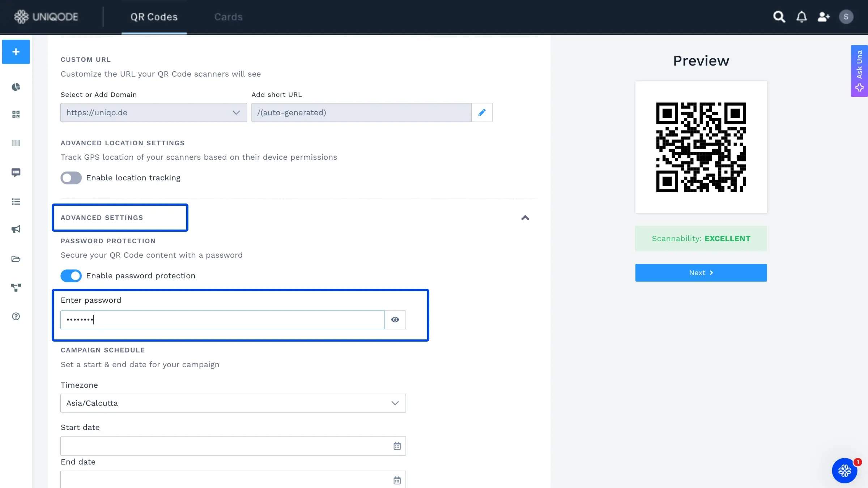Open the Asia/Calcutta timezone dropdown
The image size is (868, 488).
tap(233, 403)
